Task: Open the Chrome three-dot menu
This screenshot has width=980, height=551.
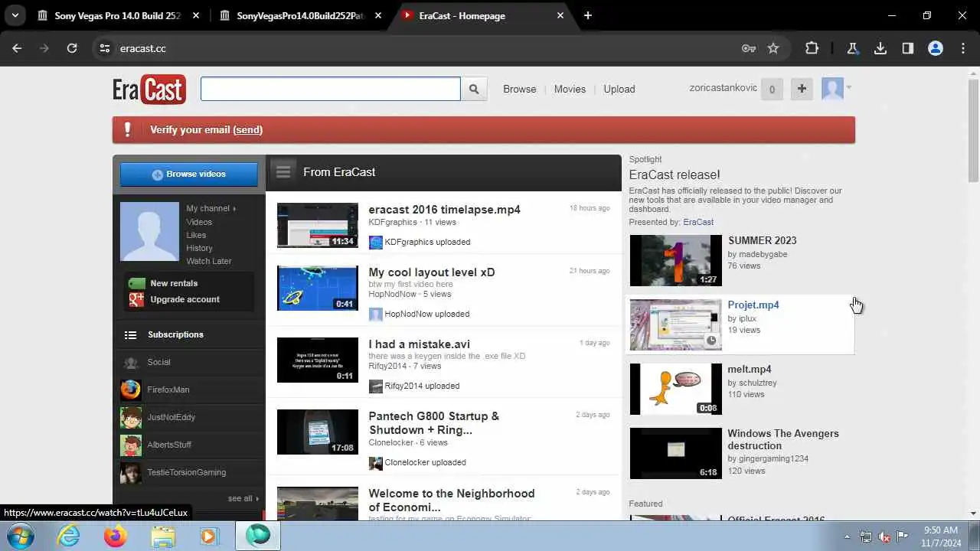Action: point(963,48)
